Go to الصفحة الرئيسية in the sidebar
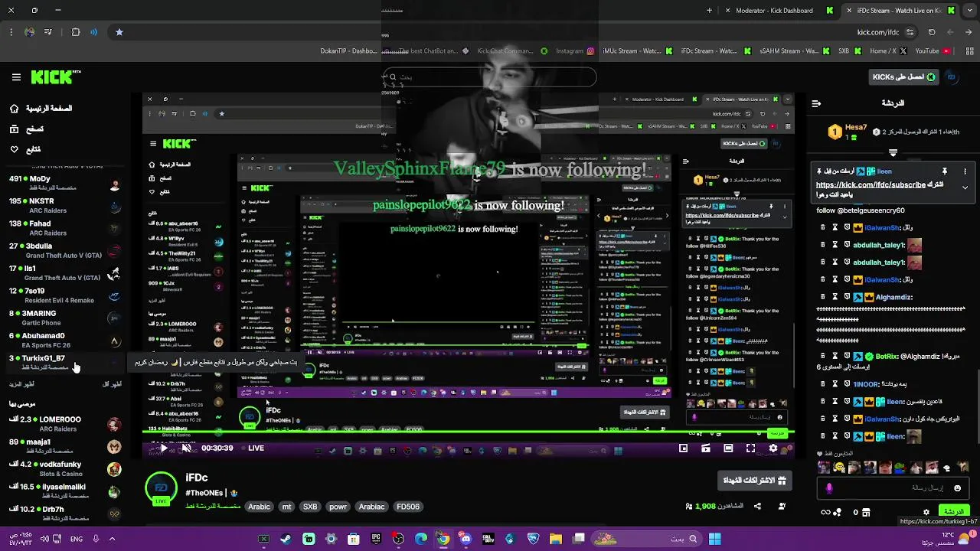 (41, 109)
